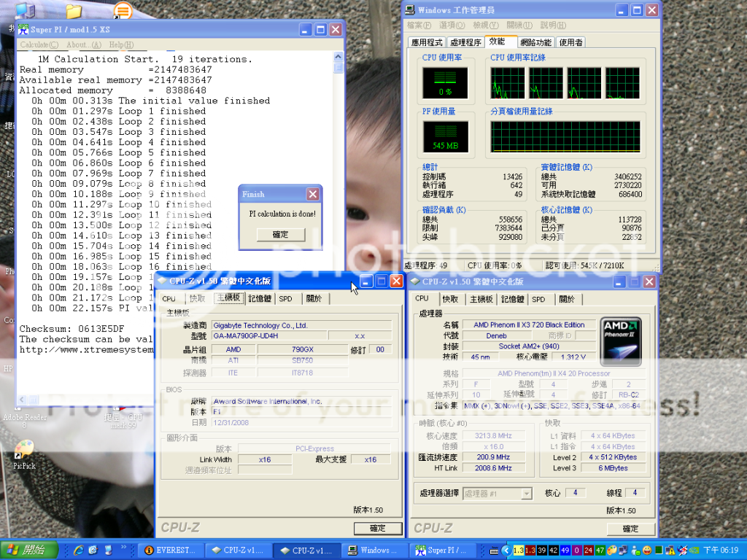Open About menu in Super PI

coord(84,44)
